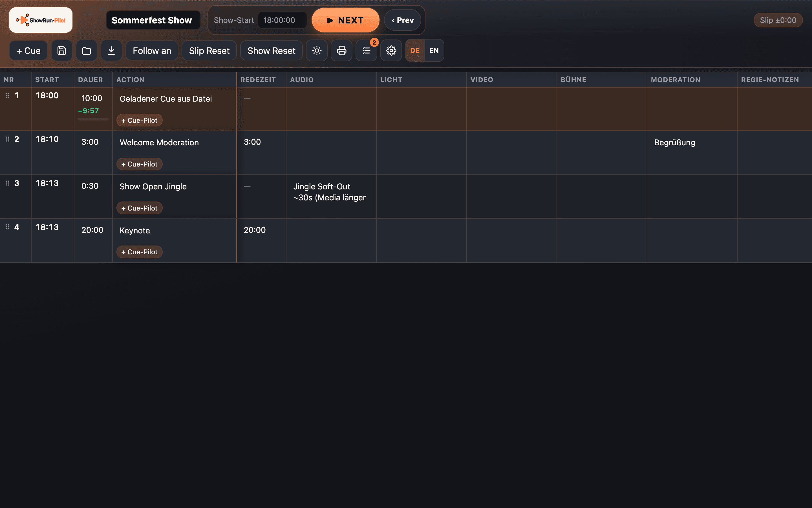The width and height of the screenshot is (812, 508).
Task: Open settings gear icon
Action: (391, 51)
